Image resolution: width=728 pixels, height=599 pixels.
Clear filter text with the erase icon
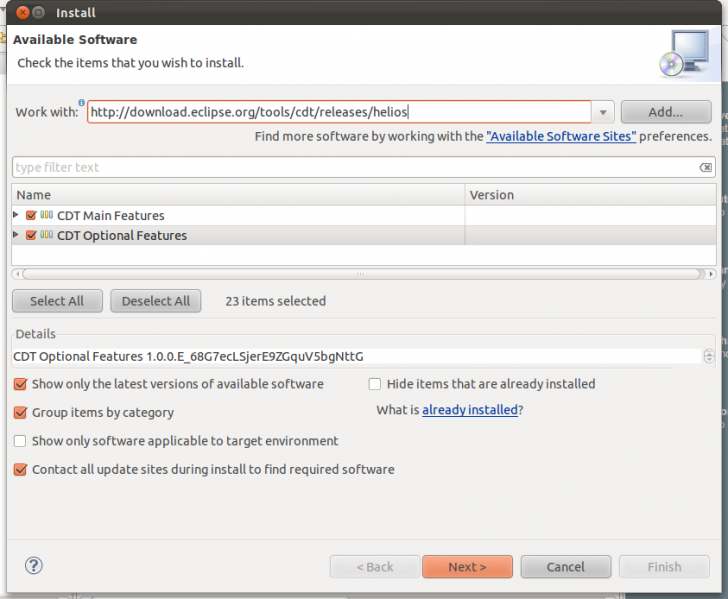[705, 168]
